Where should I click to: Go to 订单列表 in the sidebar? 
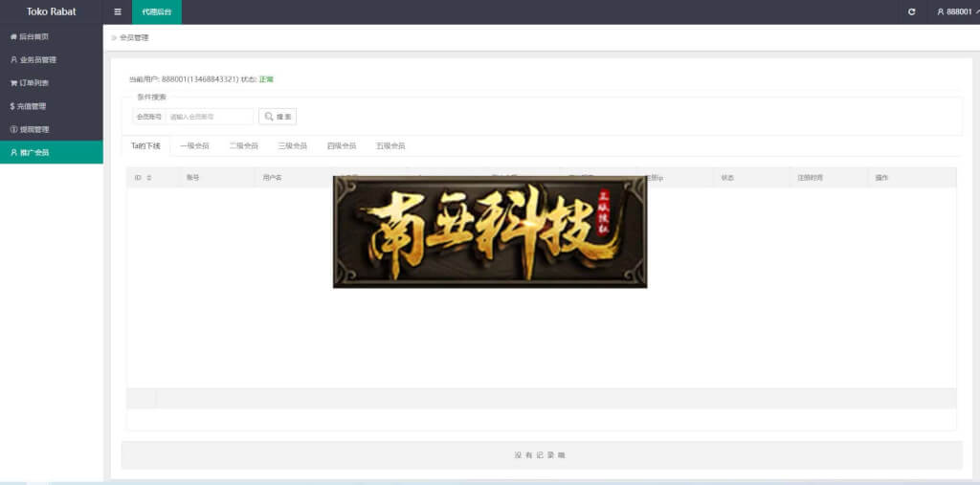(52, 83)
